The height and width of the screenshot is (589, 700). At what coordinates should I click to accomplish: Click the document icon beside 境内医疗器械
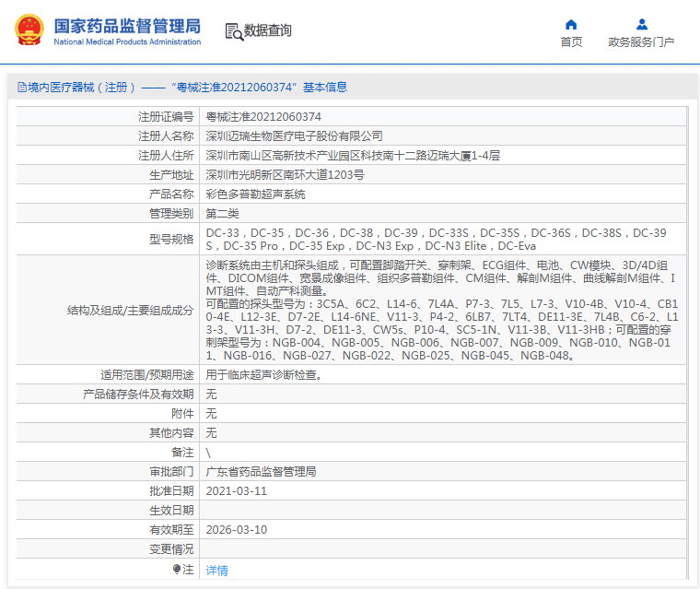(22, 88)
